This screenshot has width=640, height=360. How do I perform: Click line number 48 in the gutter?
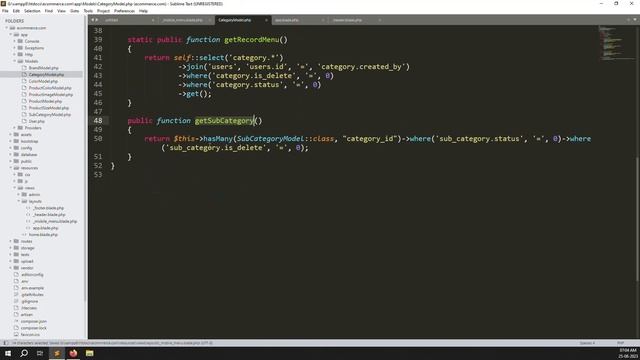(x=98, y=120)
